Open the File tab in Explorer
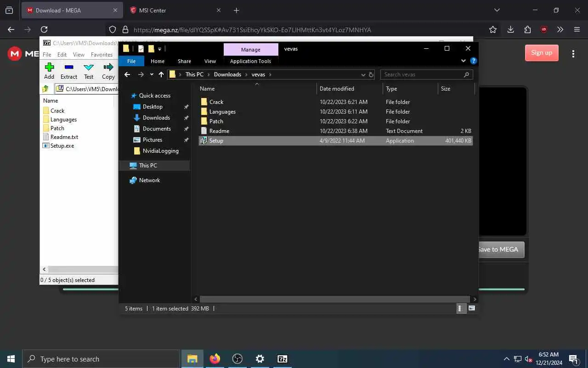 [131, 61]
